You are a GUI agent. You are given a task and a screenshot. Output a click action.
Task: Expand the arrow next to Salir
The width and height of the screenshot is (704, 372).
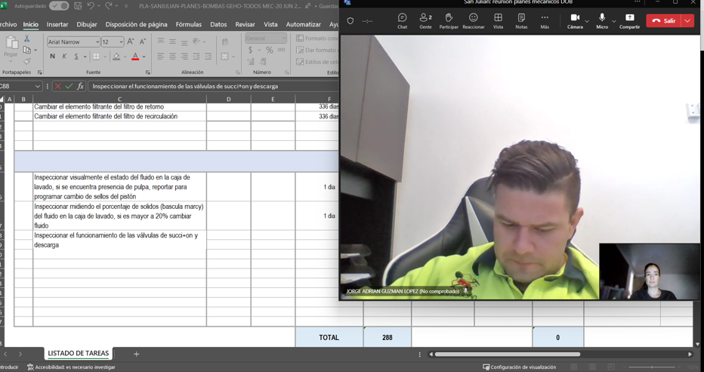[x=688, y=21]
